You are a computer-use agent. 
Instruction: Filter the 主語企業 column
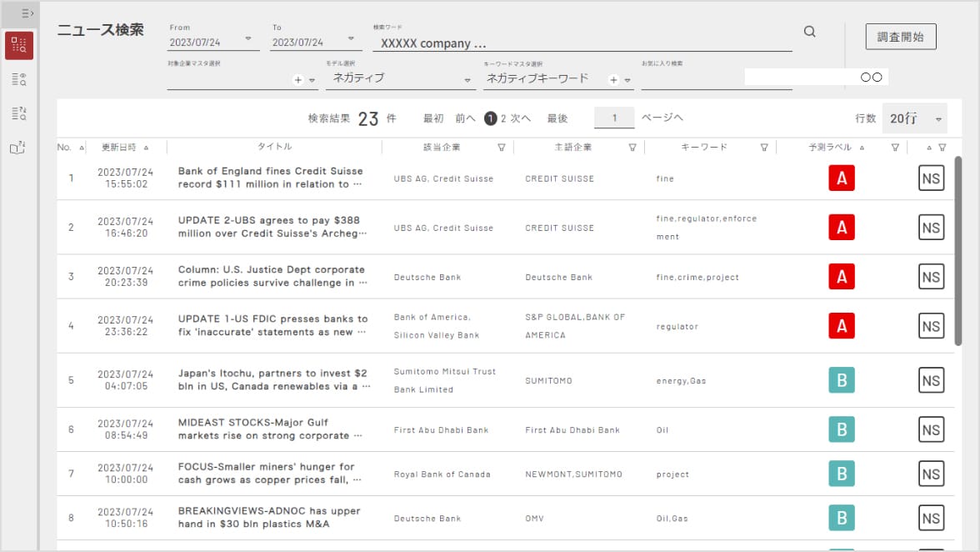coord(632,148)
